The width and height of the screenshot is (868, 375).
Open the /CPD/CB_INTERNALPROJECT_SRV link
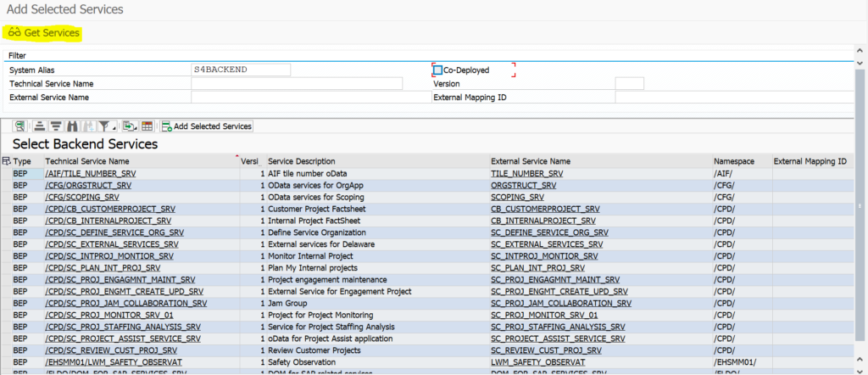(x=108, y=221)
